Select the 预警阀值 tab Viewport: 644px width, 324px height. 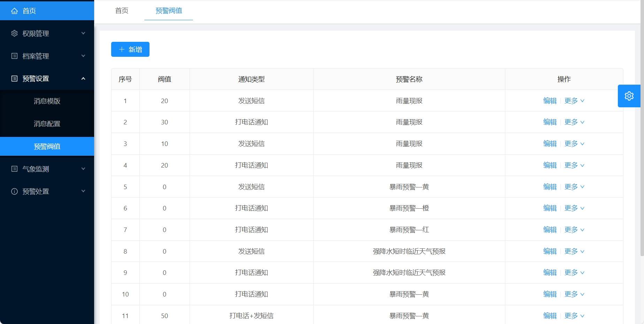(x=169, y=11)
